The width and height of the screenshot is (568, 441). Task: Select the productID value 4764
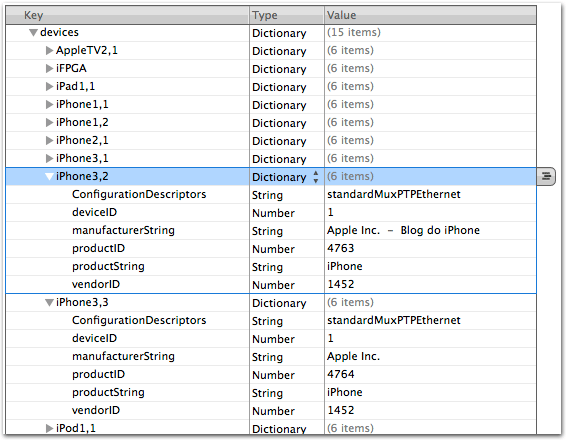pos(341,374)
